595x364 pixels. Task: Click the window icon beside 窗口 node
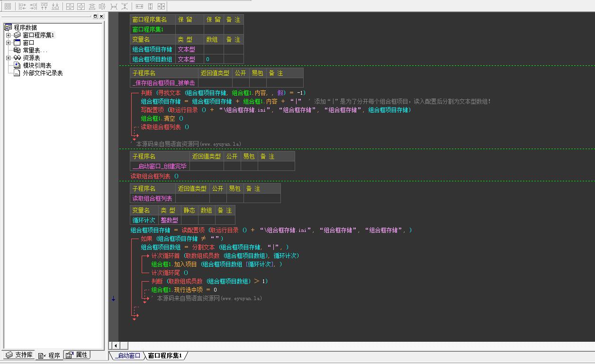click(18, 43)
